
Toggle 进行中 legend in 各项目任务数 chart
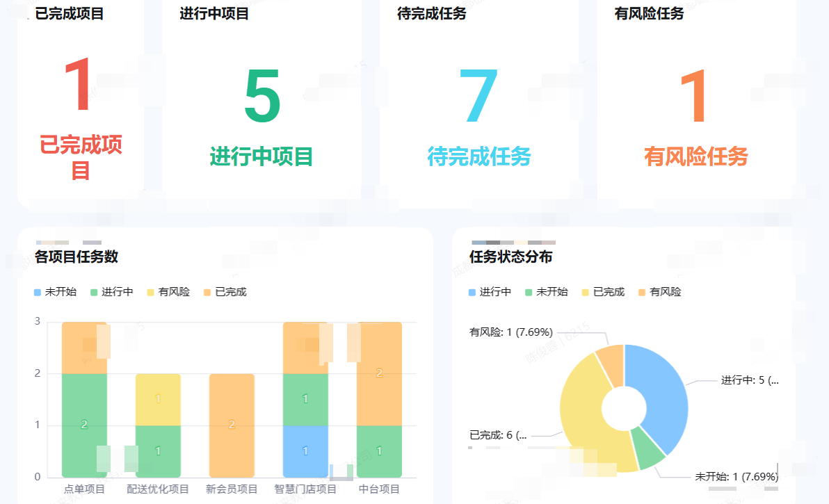point(111,292)
